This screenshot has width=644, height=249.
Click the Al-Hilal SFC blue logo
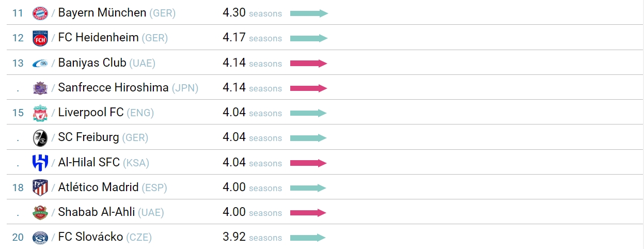pos(40,163)
